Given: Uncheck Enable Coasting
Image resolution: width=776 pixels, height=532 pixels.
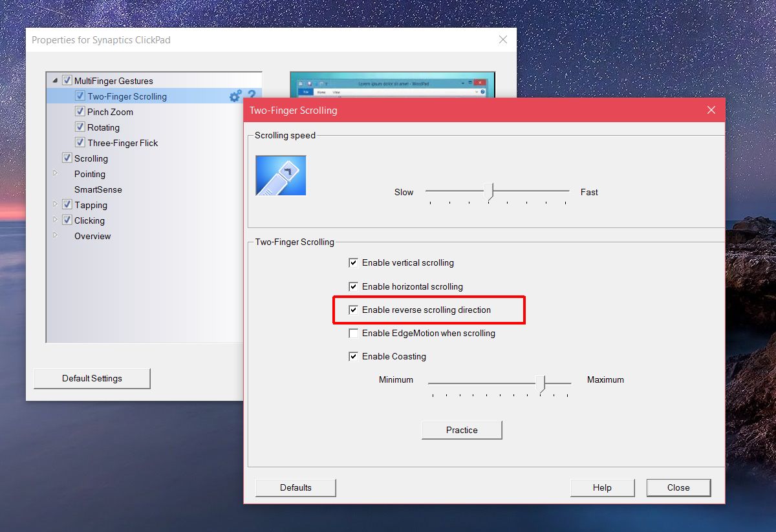Looking at the screenshot, I should [354, 356].
